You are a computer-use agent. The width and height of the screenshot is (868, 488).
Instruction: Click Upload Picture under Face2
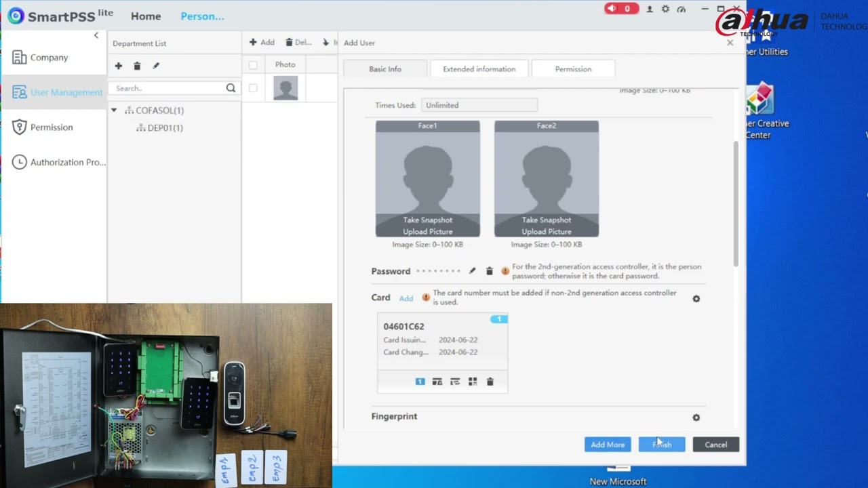tap(547, 232)
